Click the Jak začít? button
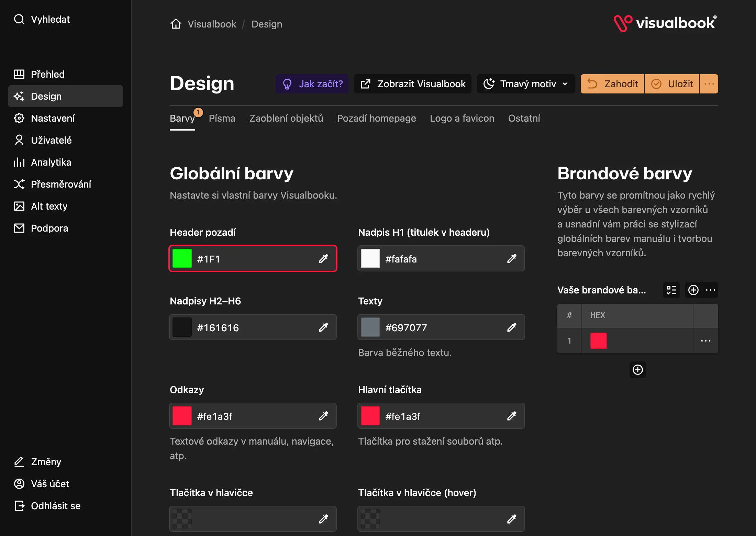The height and width of the screenshot is (536, 756). 312,84
